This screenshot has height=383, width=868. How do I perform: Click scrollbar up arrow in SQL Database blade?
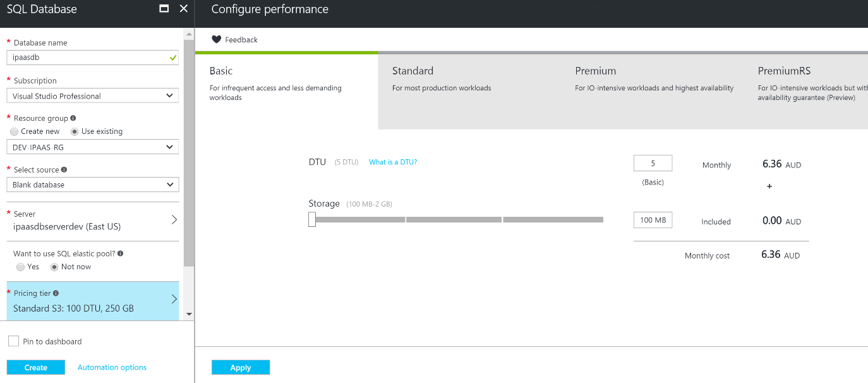189,33
